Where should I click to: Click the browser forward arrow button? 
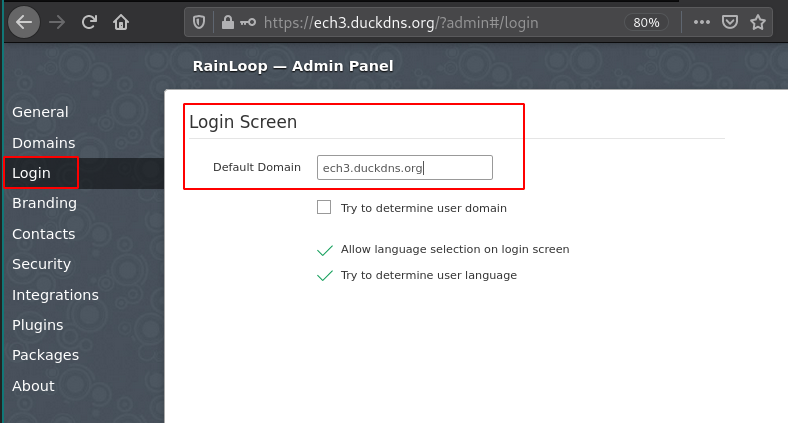pyautogui.click(x=57, y=22)
